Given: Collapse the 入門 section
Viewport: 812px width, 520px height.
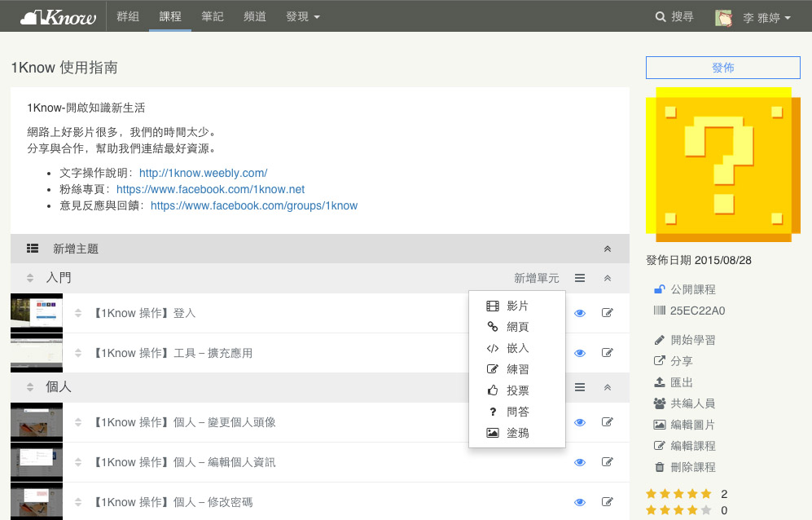Looking at the screenshot, I should click(608, 279).
